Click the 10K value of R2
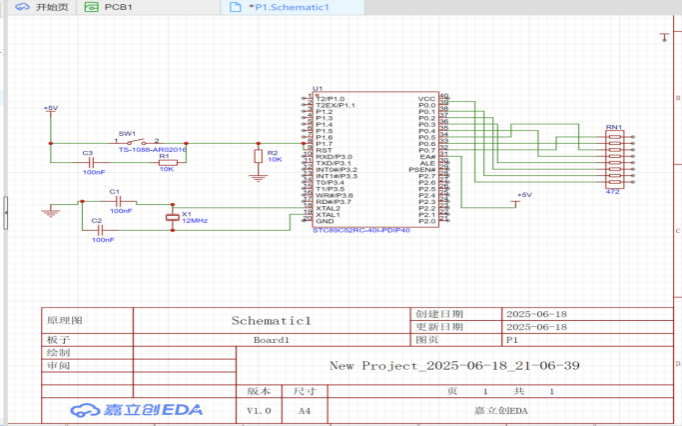 [275, 160]
